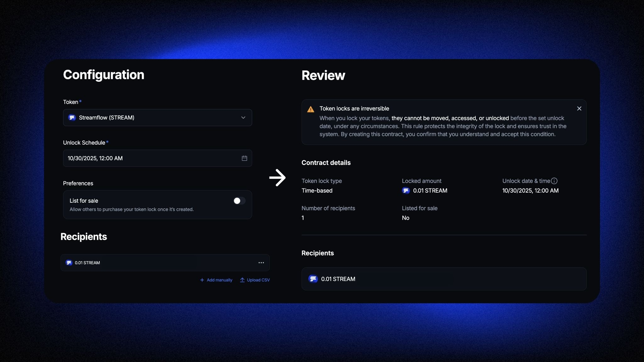Click the Contract details heading
The width and height of the screenshot is (644, 362).
tap(326, 163)
